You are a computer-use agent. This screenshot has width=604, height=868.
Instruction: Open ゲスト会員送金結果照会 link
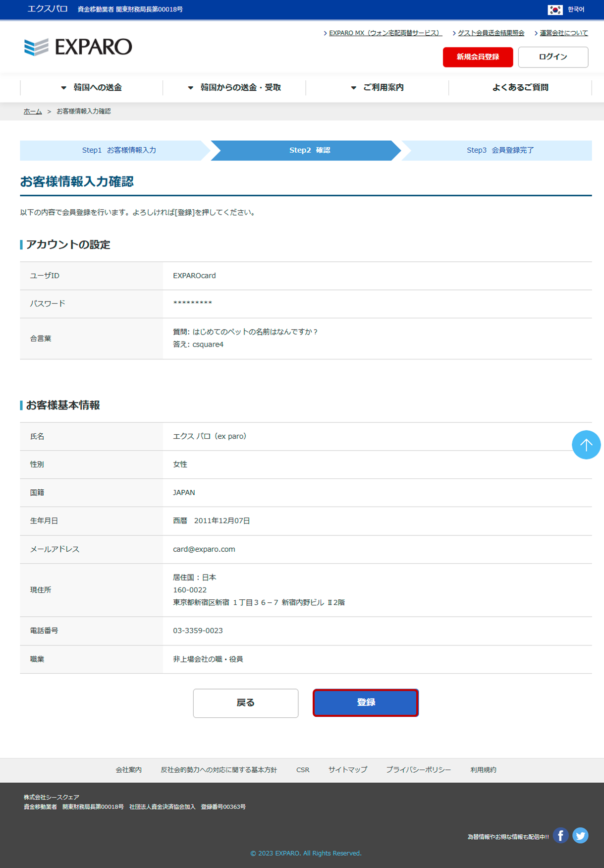(x=491, y=33)
